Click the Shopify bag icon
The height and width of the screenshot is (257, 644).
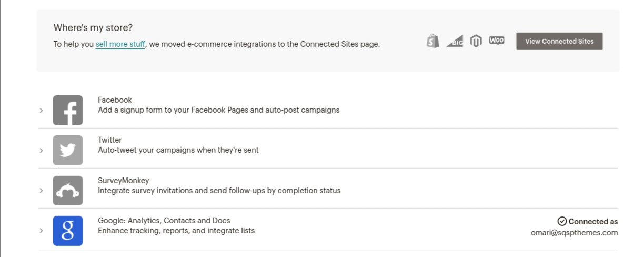click(433, 41)
